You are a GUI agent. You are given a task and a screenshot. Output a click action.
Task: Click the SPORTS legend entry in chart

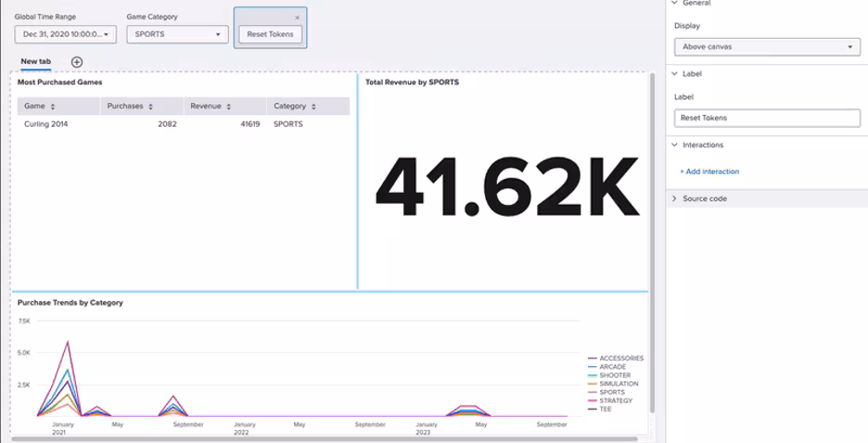[x=612, y=392]
